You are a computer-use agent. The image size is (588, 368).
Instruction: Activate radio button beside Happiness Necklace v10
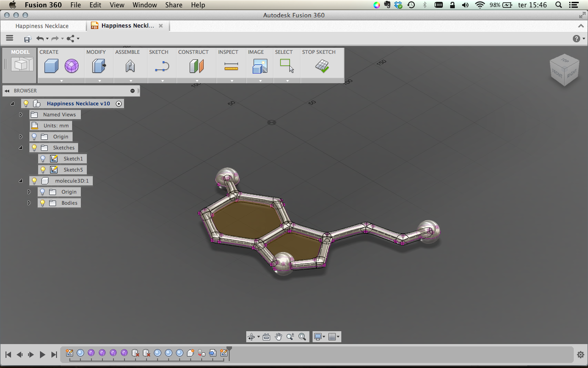tap(119, 103)
